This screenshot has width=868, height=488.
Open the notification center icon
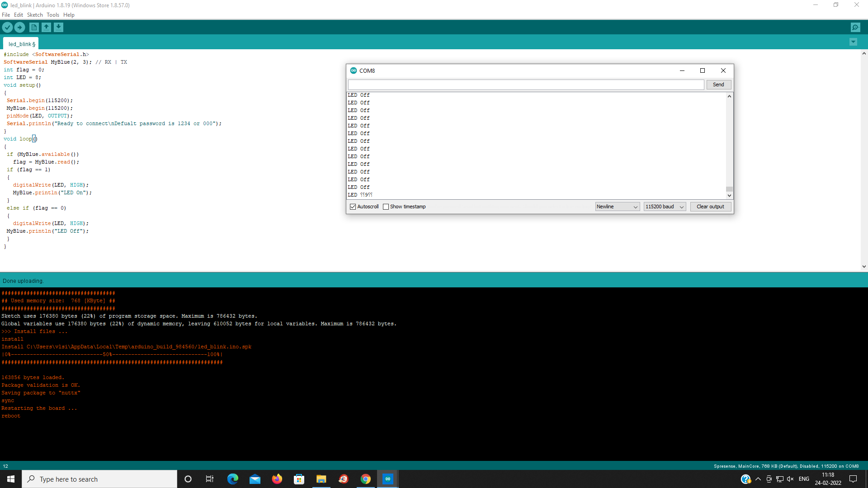pos(853,479)
